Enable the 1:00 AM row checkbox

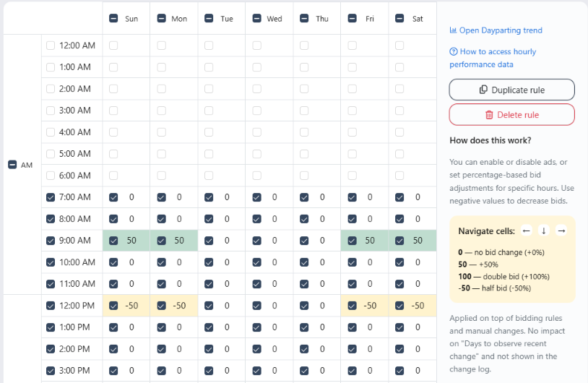click(x=51, y=67)
